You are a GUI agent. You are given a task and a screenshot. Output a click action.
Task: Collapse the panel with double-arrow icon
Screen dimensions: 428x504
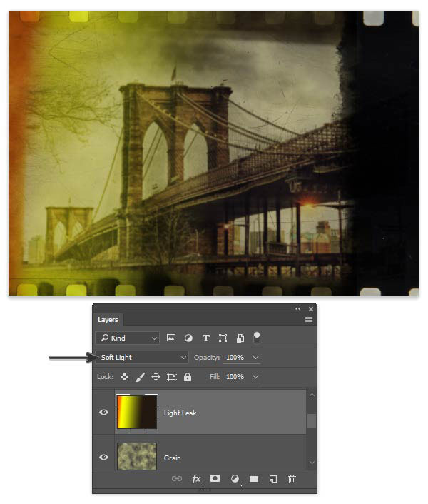[298, 309]
